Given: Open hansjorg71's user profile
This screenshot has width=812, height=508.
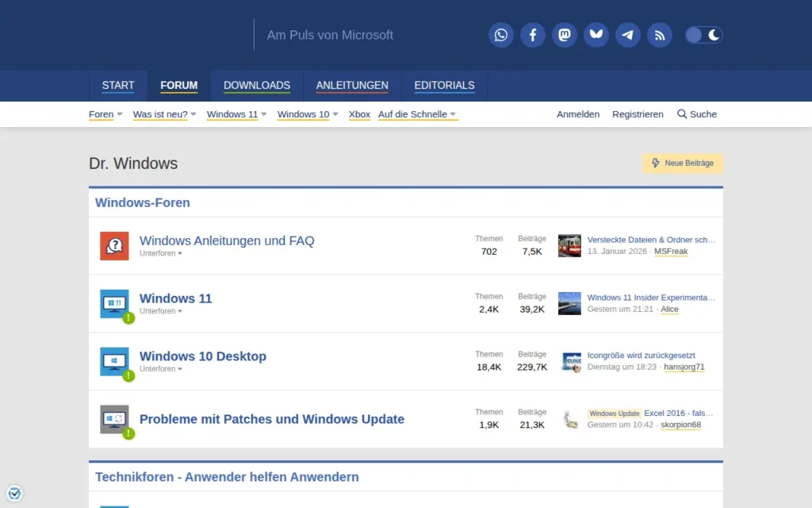Looking at the screenshot, I should point(684,367).
